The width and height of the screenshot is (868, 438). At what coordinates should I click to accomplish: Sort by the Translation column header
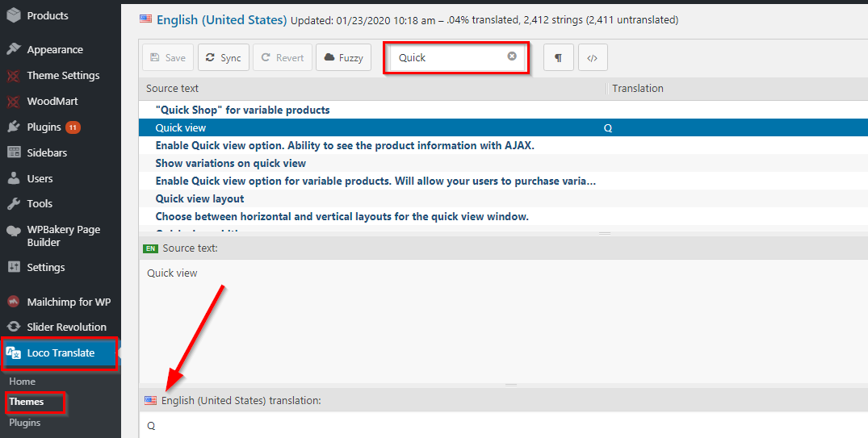pos(638,89)
